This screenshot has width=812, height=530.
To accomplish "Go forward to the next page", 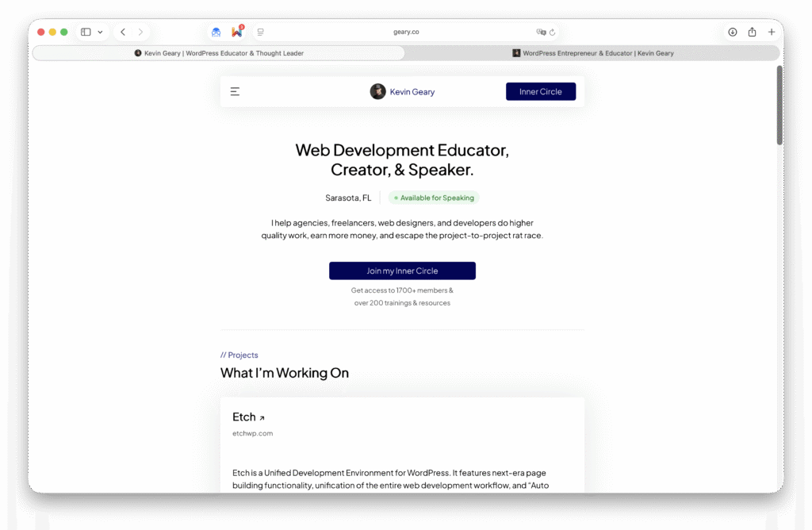I will (x=140, y=32).
